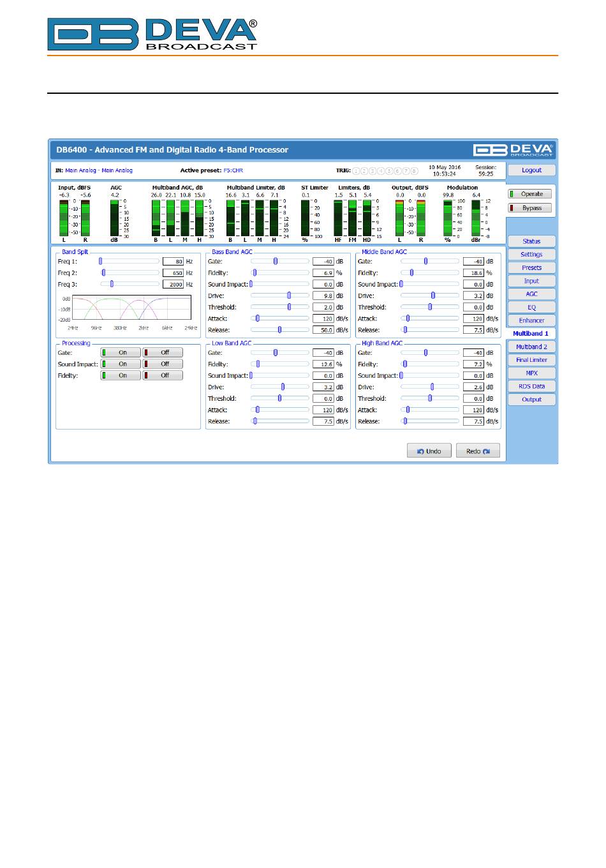Go to the MPX page
Image resolution: width=606 pixels, height=868 pixels.
[x=531, y=373]
